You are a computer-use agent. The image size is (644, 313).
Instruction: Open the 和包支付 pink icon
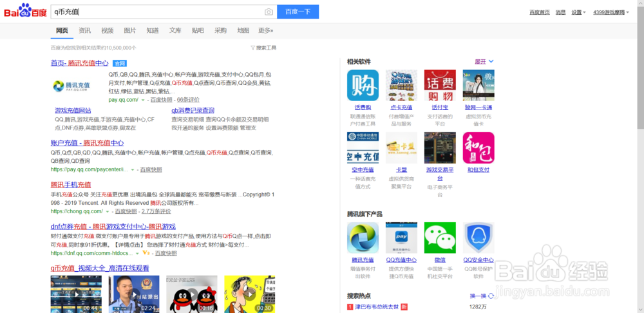(478, 147)
